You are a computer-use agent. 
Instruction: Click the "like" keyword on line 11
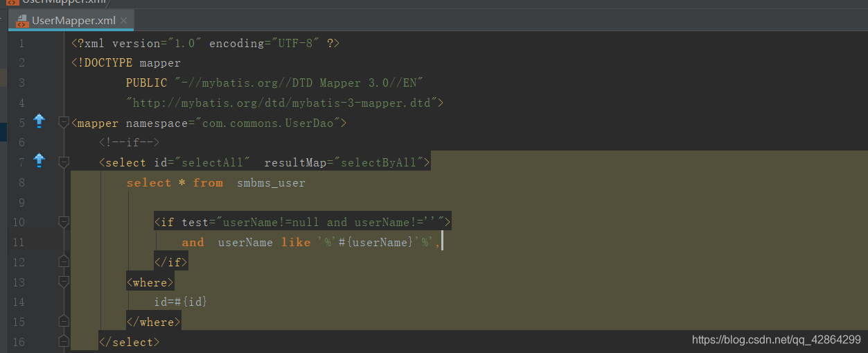296,242
